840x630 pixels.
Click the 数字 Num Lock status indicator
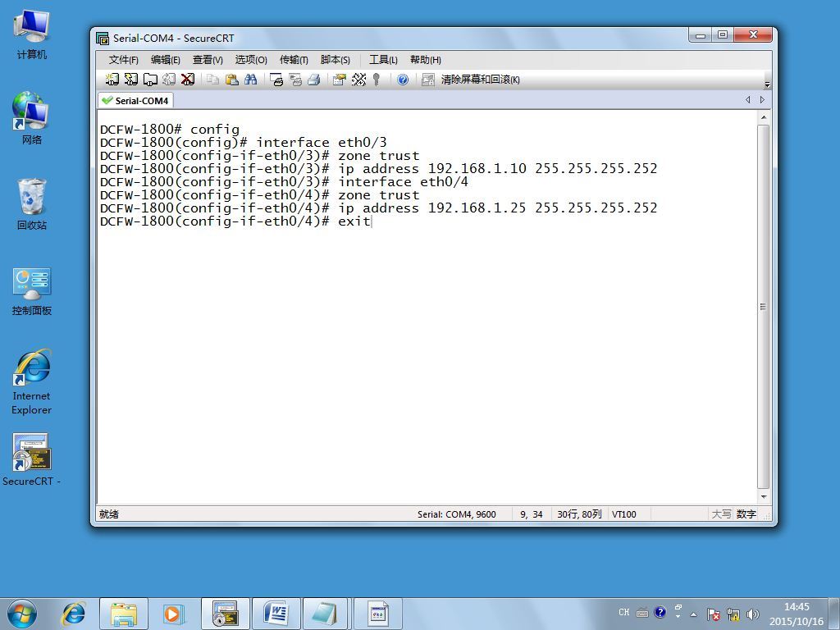click(746, 514)
